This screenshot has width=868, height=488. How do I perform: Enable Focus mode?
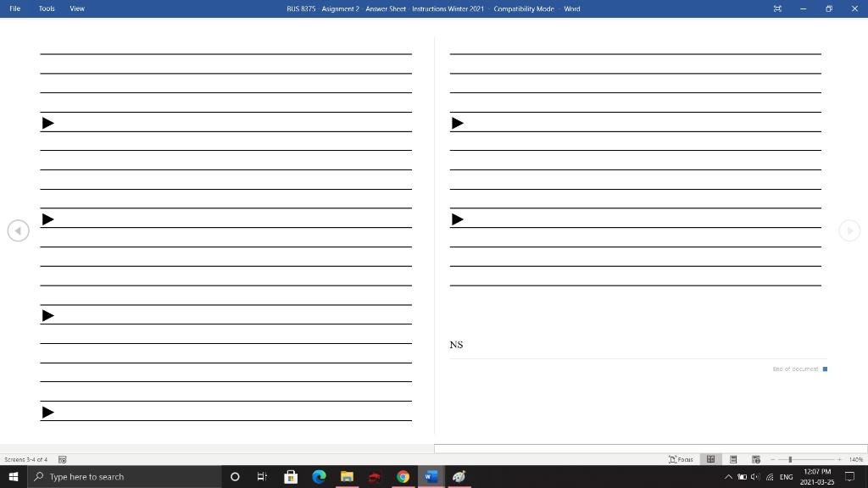[681, 459]
